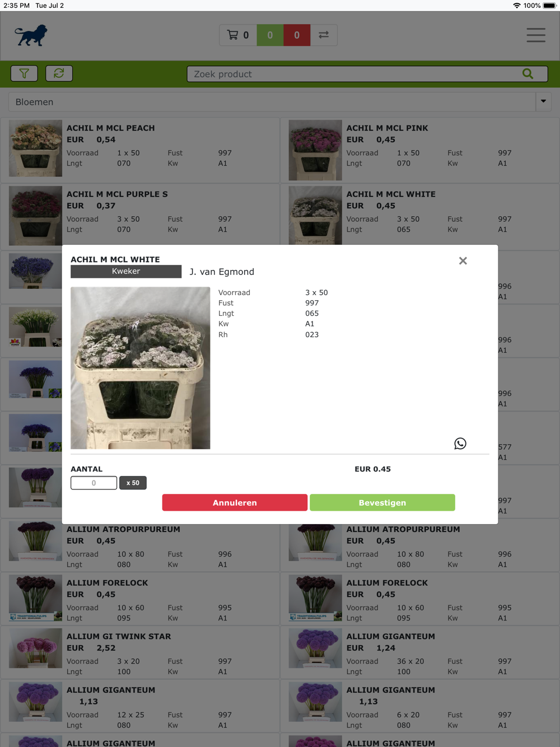The image size is (560, 747).
Task: Close the ACHIL M MCL WHITE dialog
Action: point(463,261)
